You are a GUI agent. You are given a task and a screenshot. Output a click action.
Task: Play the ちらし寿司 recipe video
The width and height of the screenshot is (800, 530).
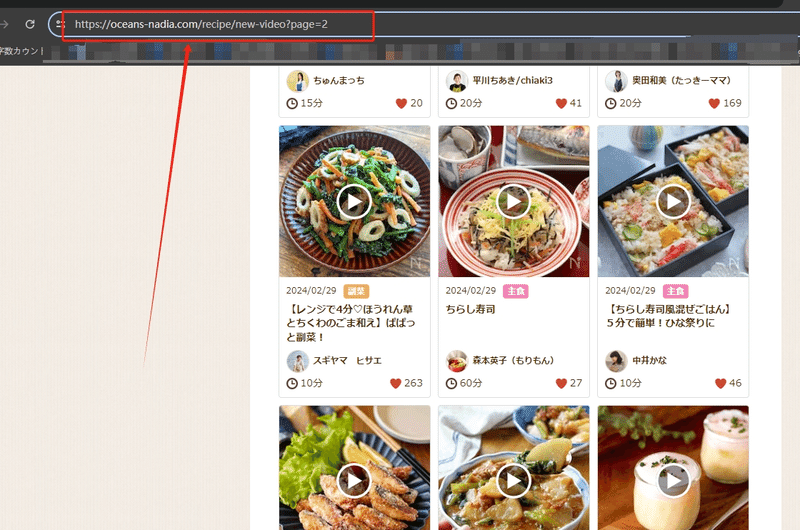tap(513, 202)
